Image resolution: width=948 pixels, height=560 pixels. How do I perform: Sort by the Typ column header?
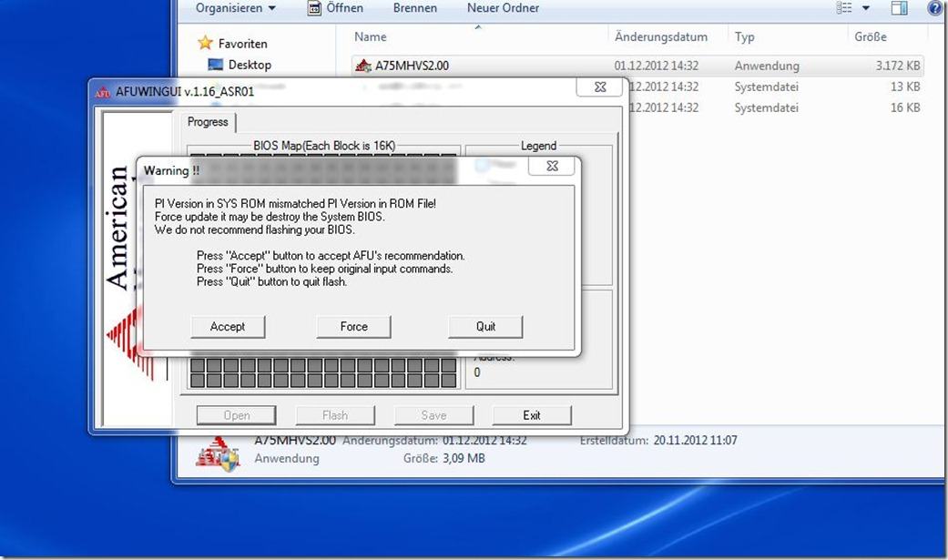pos(744,37)
